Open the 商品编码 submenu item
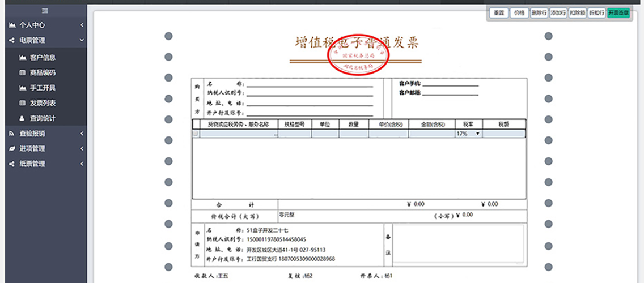 (x=43, y=72)
